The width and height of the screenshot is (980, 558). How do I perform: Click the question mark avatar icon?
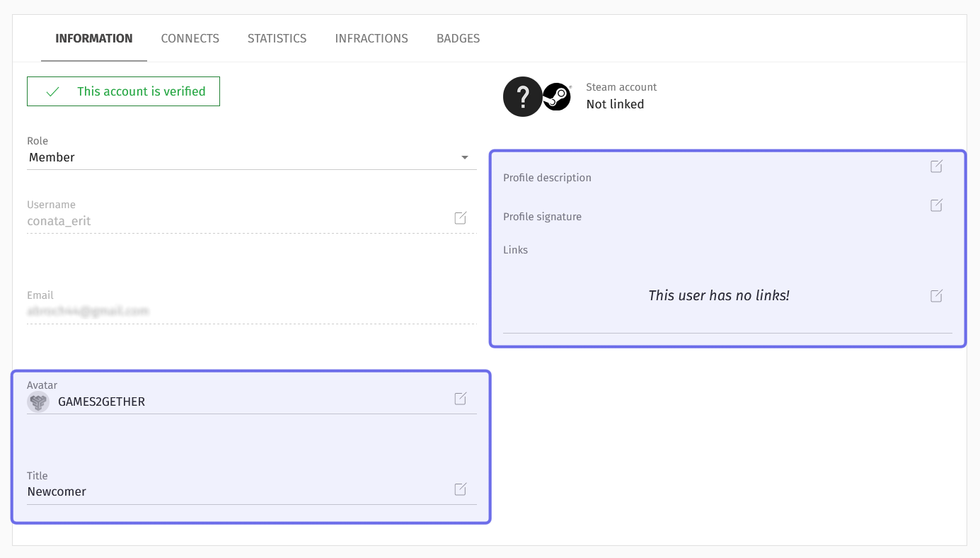point(522,96)
